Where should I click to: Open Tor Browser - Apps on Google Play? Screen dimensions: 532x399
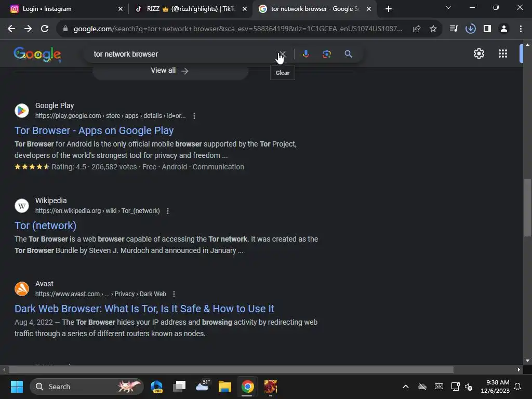pyautogui.click(x=94, y=130)
